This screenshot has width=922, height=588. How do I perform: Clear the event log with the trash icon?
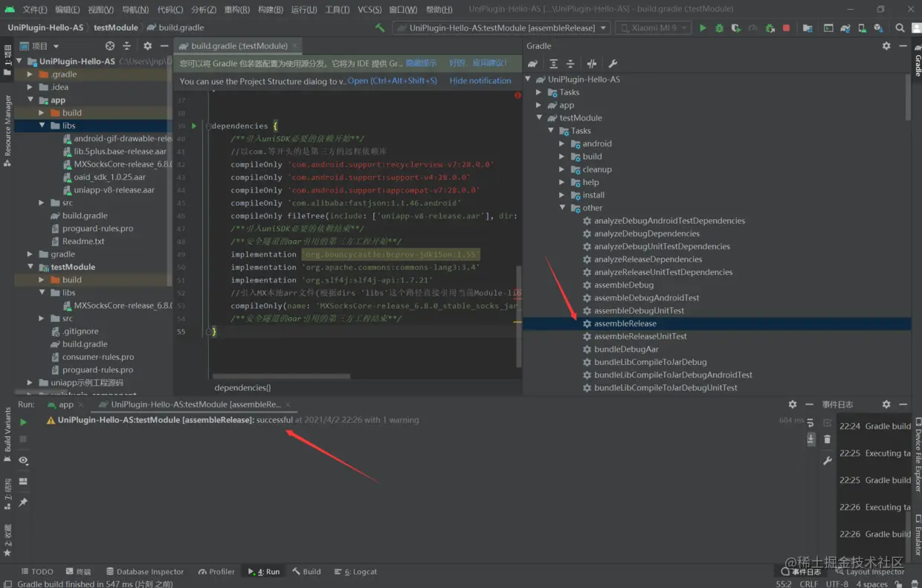tap(828, 439)
